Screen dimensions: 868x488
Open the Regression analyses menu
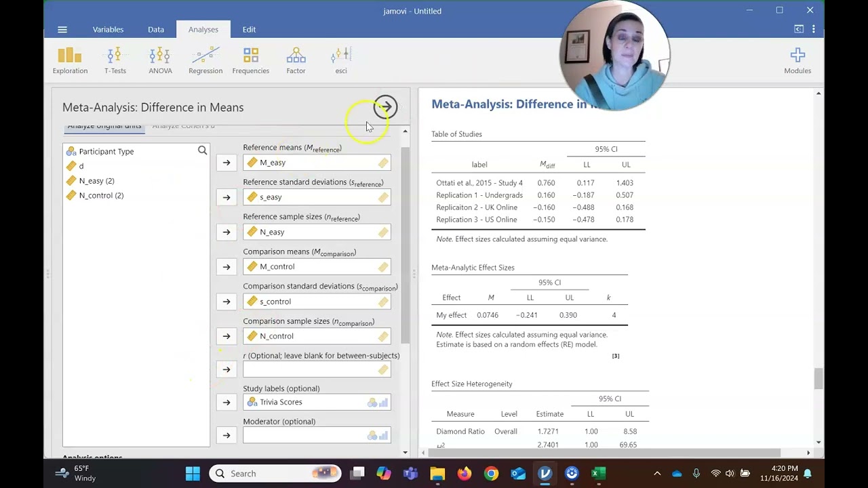(205, 60)
